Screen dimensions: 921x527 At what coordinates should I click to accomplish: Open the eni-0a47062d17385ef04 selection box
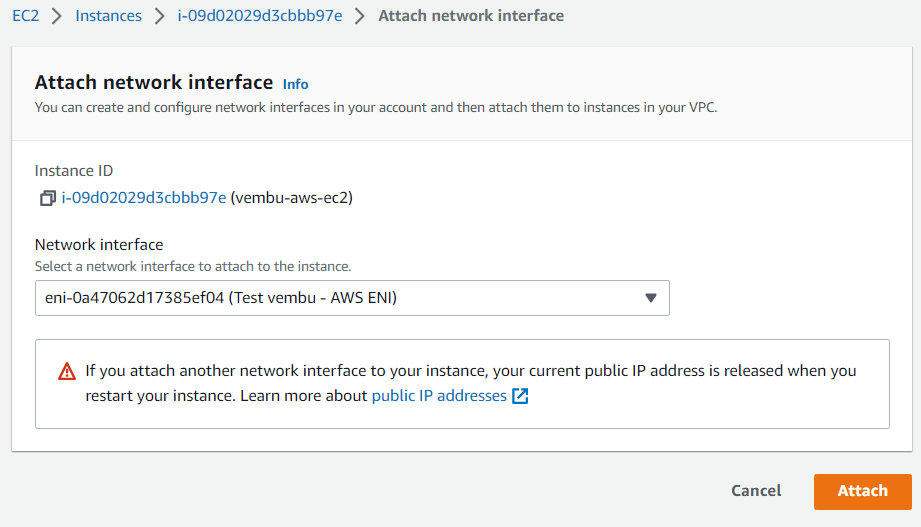[x=352, y=298]
